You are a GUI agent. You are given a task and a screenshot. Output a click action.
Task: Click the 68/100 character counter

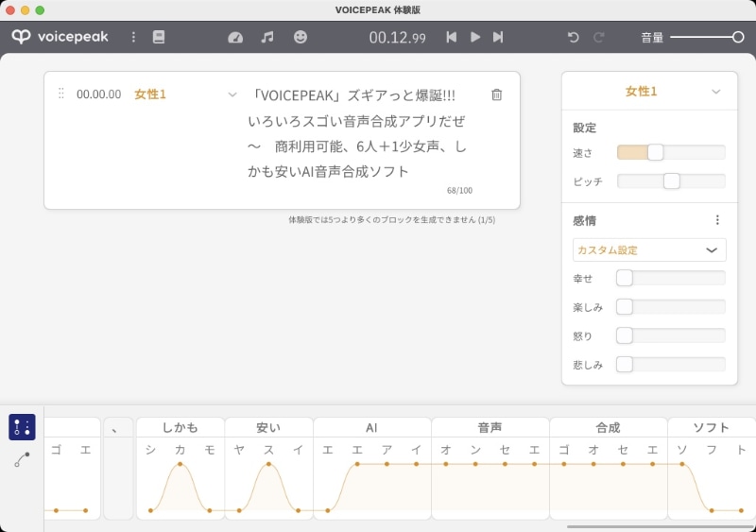click(459, 191)
